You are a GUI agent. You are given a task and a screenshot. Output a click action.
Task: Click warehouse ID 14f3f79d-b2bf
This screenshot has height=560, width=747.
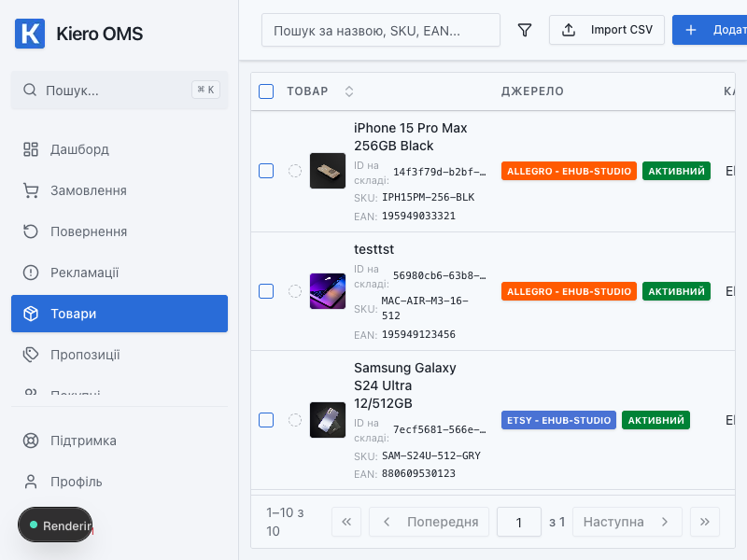tap(439, 172)
